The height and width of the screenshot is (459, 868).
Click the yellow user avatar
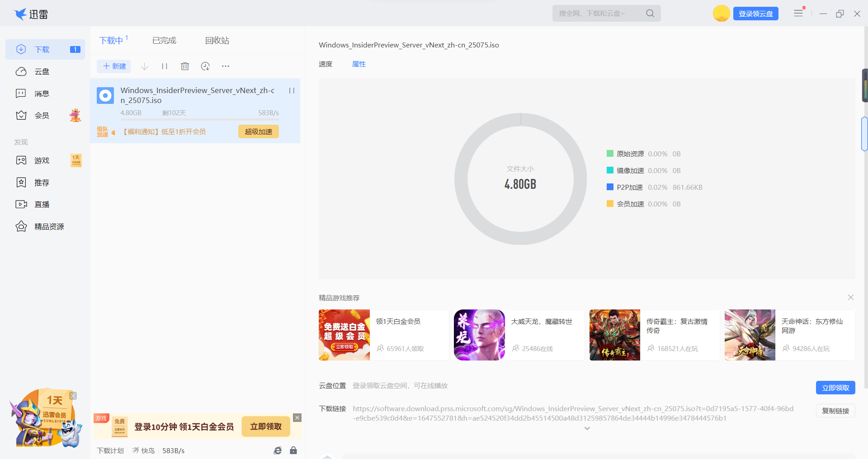[x=722, y=14]
